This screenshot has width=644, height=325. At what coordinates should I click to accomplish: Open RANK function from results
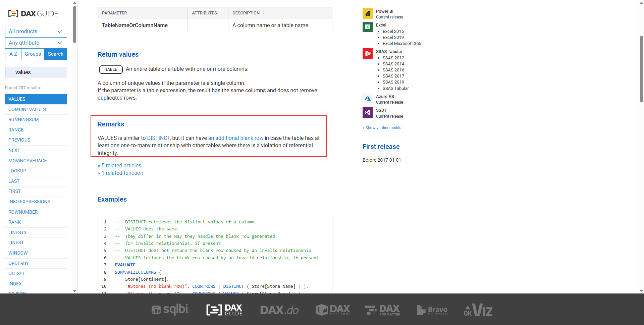pyautogui.click(x=36, y=222)
